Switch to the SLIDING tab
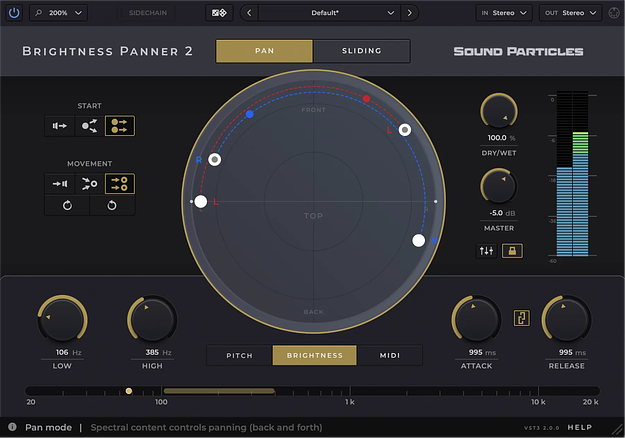This screenshot has height=438, width=625. point(362,51)
